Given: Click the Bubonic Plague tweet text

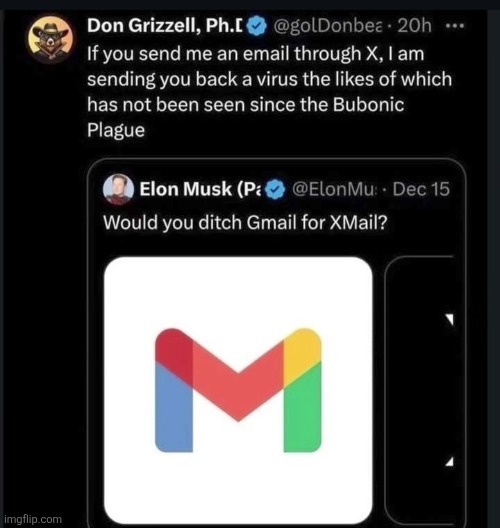Looking at the screenshot, I should [269, 92].
